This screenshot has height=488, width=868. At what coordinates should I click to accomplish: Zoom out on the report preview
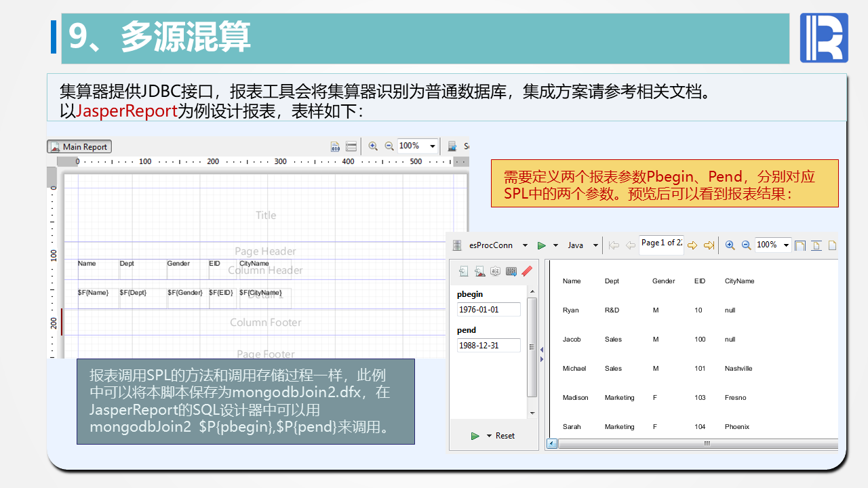point(746,245)
